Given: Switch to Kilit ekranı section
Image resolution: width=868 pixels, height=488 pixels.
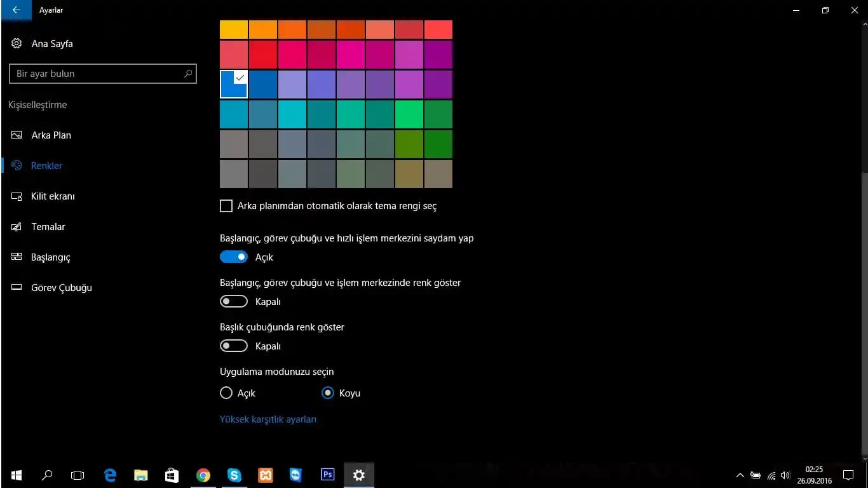Looking at the screenshot, I should coord(53,196).
